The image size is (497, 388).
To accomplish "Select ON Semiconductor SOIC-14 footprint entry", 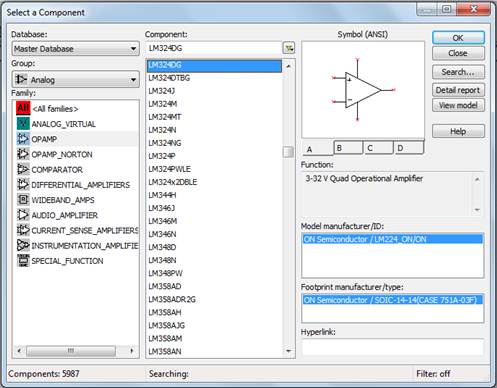I will coord(393,300).
